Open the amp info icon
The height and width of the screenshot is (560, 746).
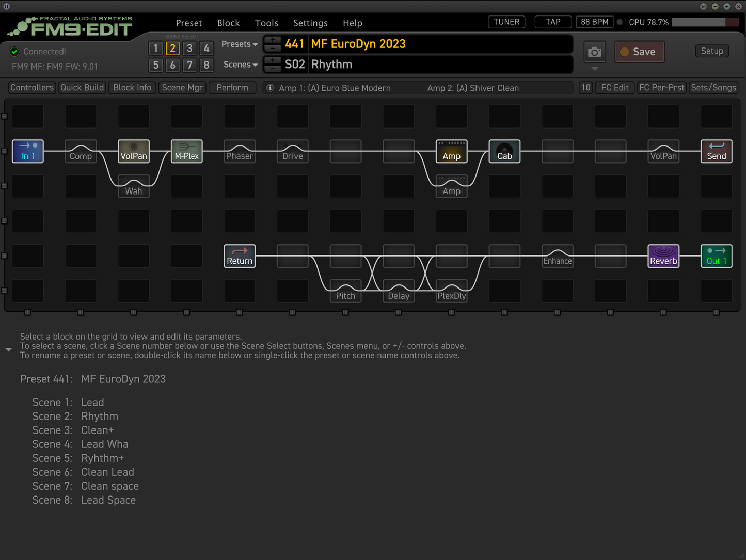click(270, 88)
